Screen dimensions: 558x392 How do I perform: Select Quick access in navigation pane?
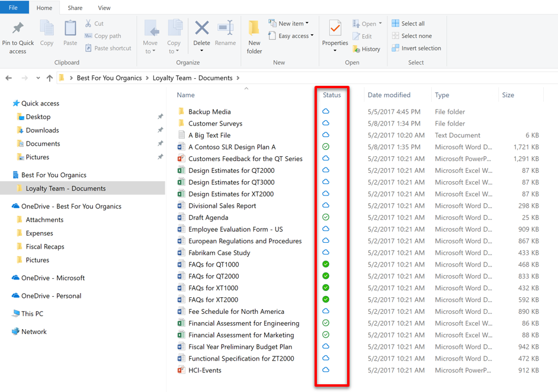tap(36, 103)
